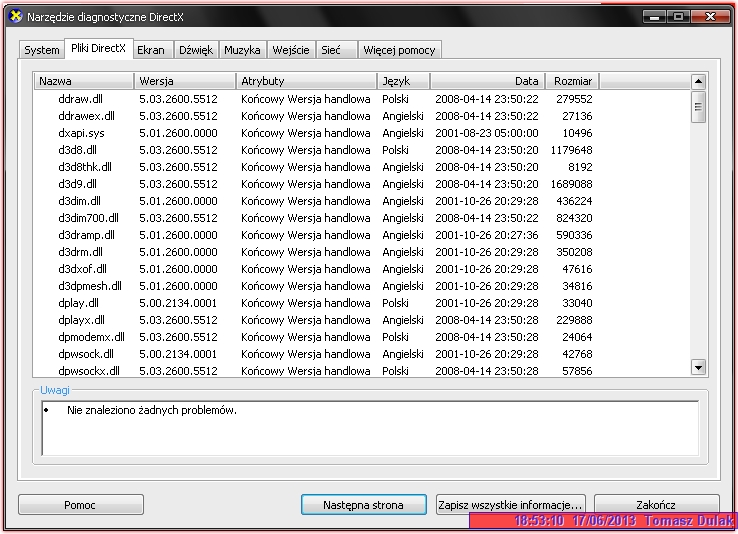Click the Angielski language cell of dplayx.dll
Screen dimensions: 738x534
403,320
